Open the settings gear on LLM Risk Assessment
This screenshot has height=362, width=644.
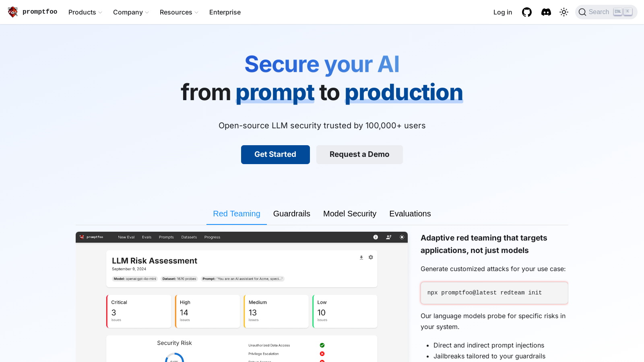pyautogui.click(x=370, y=257)
